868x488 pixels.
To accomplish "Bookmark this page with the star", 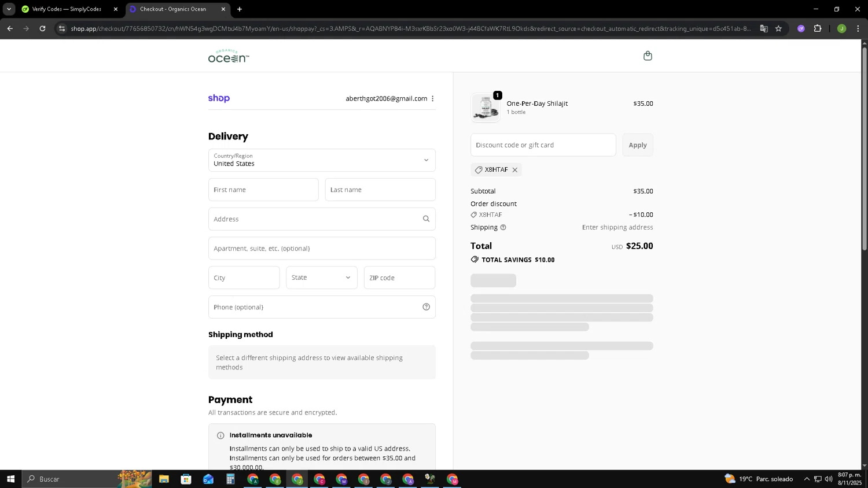I will (x=778, y=28).
